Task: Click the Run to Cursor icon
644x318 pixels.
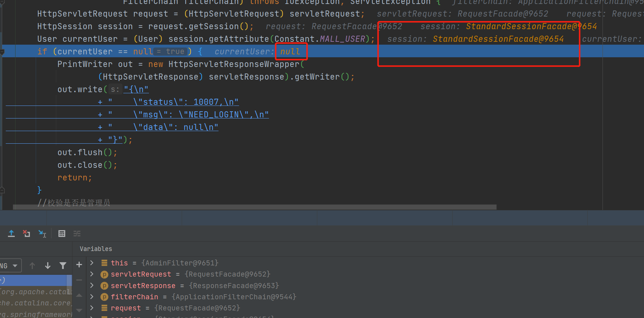Action: tap(42, 234)
